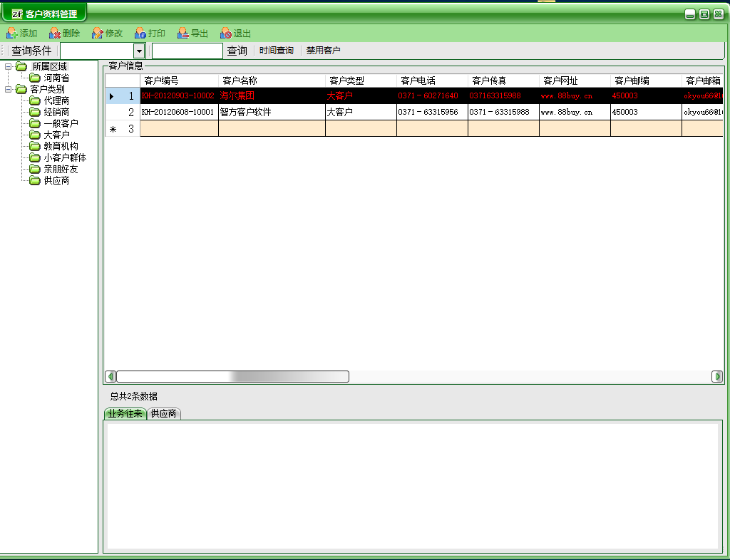Open the 查询条件 dropdown arrow
Screen dimensions: 730x560
139,51
